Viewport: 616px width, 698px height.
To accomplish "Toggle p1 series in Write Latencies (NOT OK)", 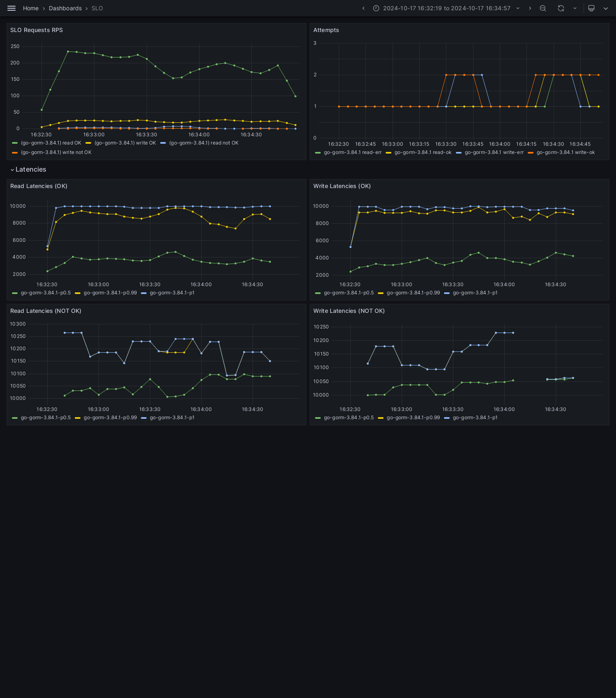I will click(x=475, y=418).
